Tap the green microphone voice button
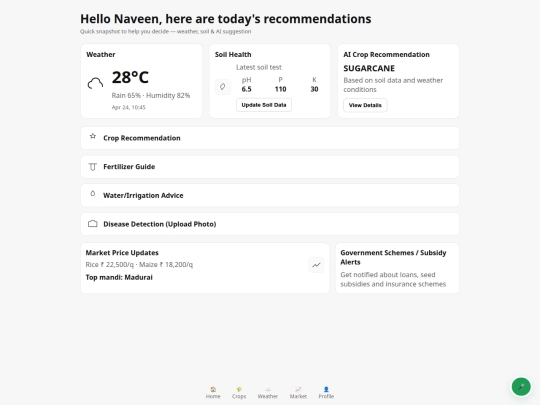The width and height of the screenshot is (540, 405). pyautogui.click(x=521, y=387)
